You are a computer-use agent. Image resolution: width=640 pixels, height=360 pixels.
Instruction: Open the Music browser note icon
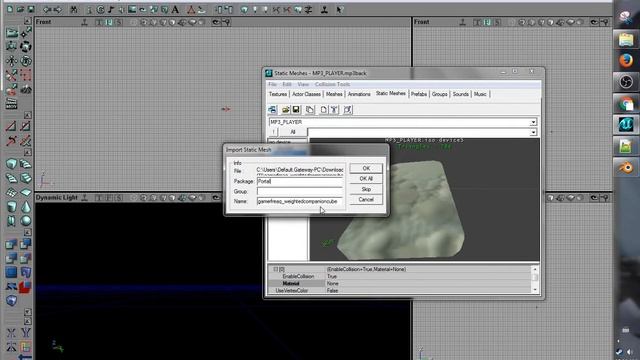pos(111,9)
